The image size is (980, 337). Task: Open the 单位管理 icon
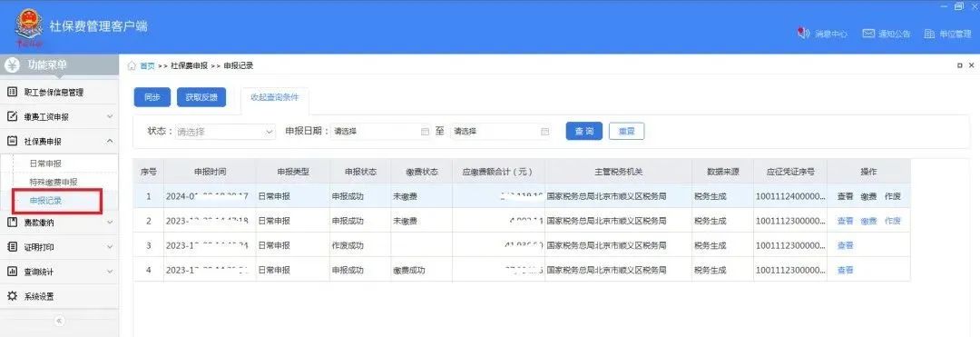[929, 33]
